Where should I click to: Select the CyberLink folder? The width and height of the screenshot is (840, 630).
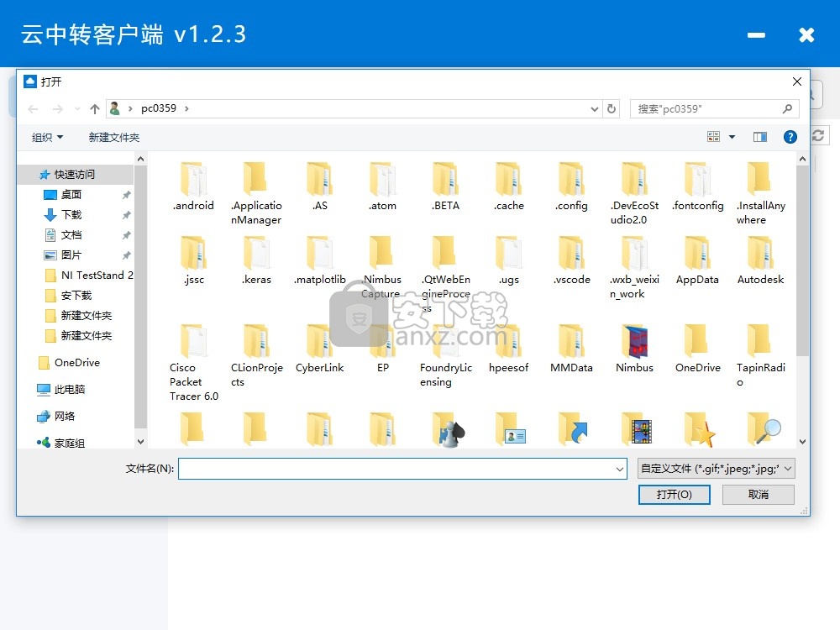tap(320, 349)
